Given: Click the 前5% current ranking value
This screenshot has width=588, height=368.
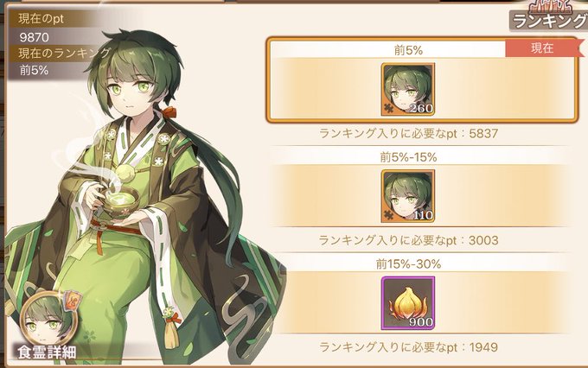Looking at the screenshot, I should 34,70.
